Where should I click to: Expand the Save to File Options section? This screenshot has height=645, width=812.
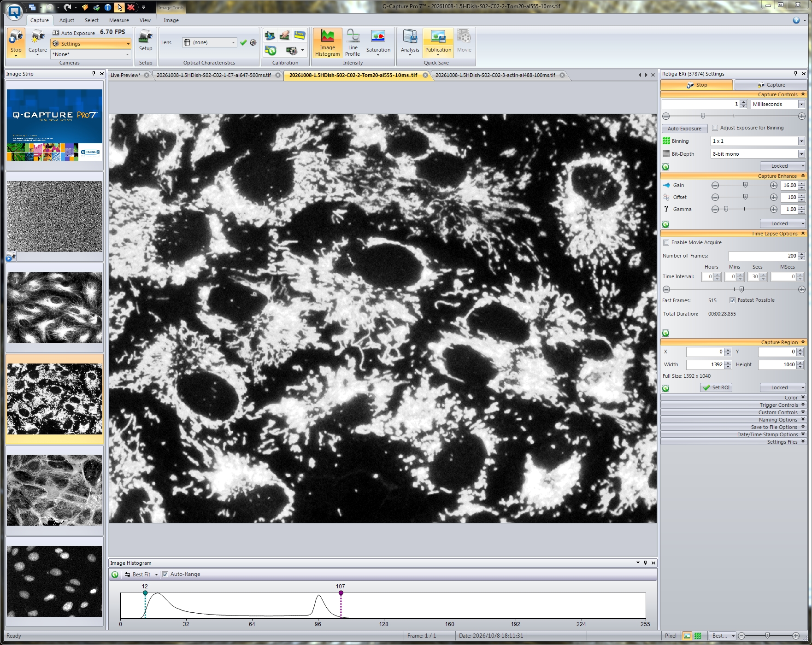(x=733, y=427)
